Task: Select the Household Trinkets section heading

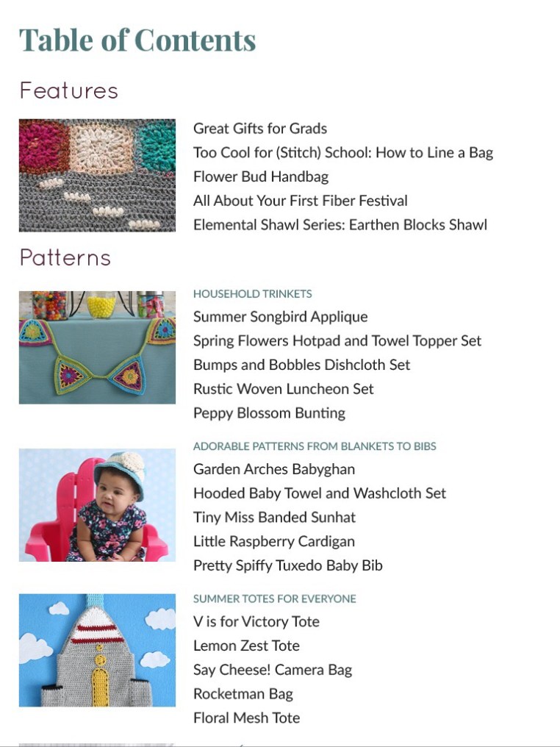Action: pos(252,294)
